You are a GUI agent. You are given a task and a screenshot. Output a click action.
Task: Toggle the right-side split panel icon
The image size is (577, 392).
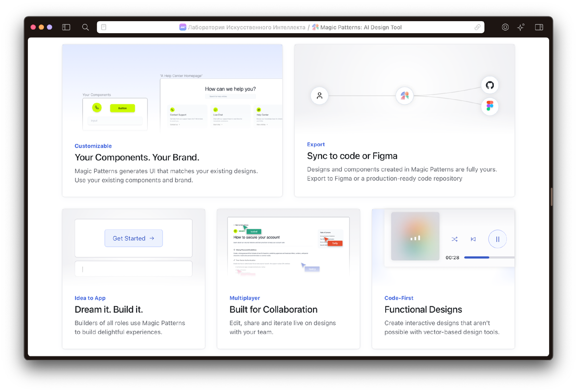click(x=539, y=27)
